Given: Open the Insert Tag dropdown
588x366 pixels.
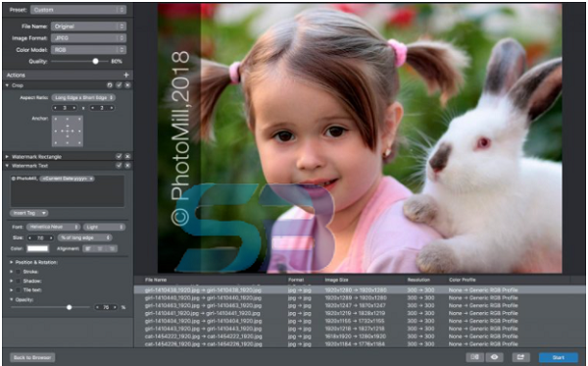Looking at the screenshot, I should [x=28, y=213].
